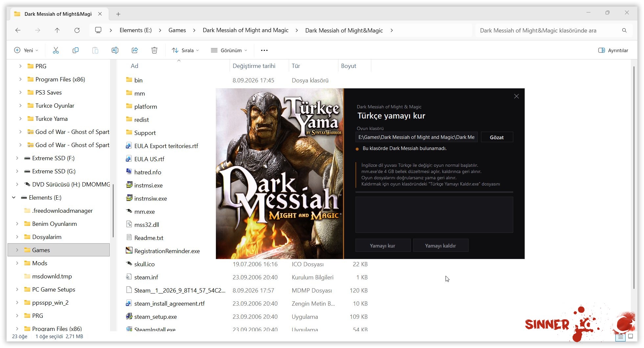Open the three-dot more options menu

(x=264, y=50)
